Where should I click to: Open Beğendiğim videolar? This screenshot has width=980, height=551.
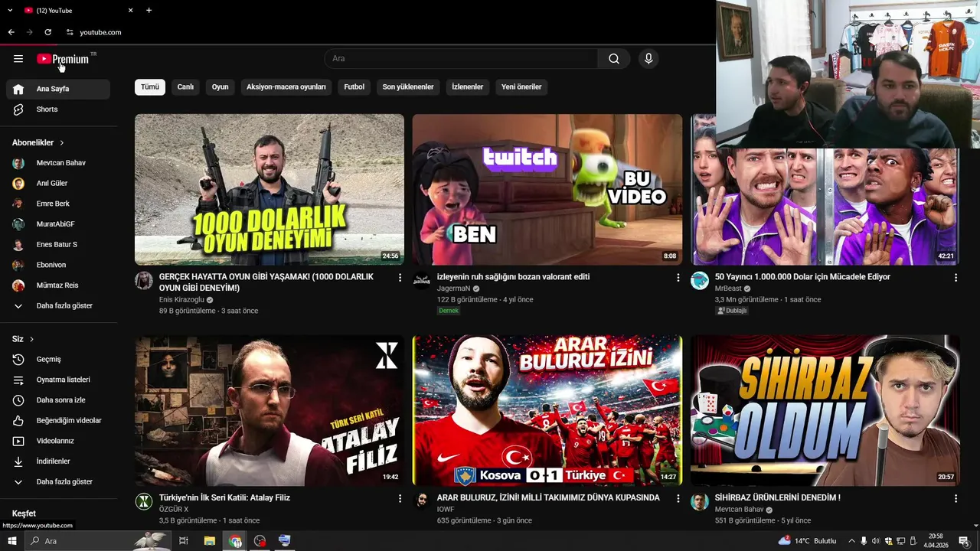[58, 420]
